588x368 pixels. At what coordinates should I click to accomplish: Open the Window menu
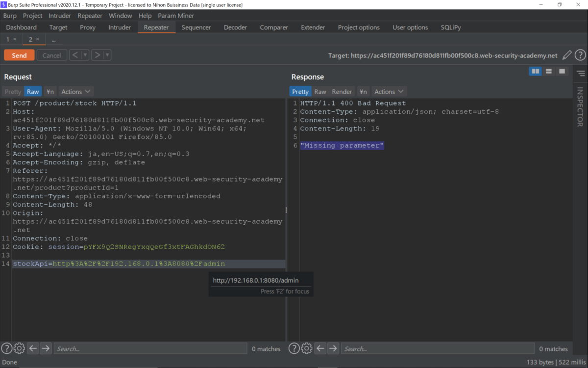point(121,16)
